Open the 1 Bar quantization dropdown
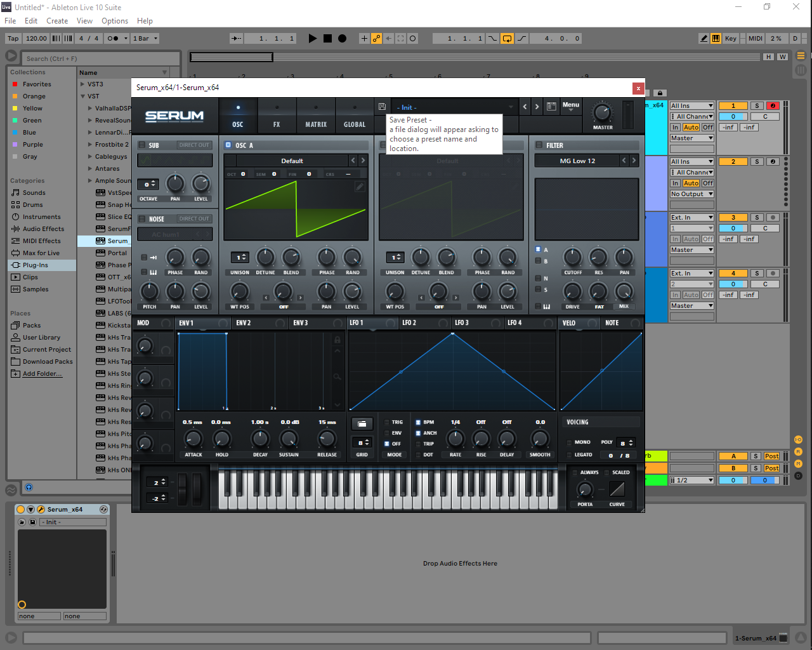This screenshot has width=812, height=650. point(145,38)
